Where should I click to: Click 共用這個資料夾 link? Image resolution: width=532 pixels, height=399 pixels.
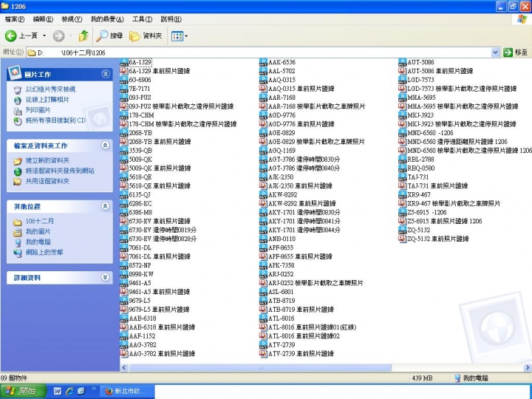(x=47, y=181)
